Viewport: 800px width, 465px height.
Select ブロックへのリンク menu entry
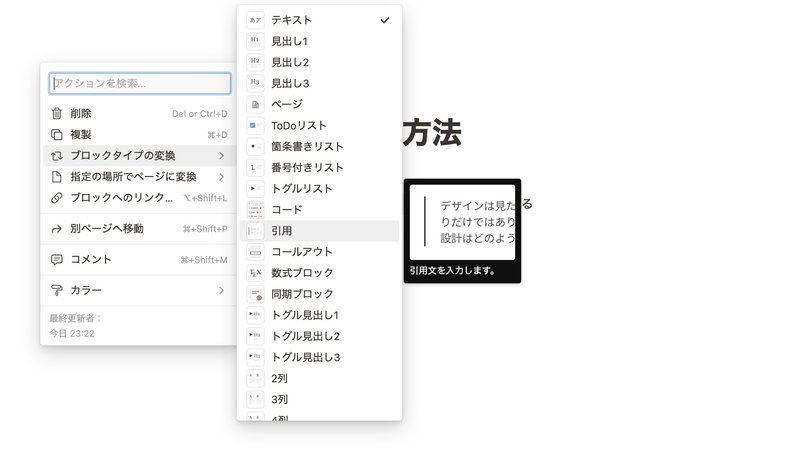(139, 198)
